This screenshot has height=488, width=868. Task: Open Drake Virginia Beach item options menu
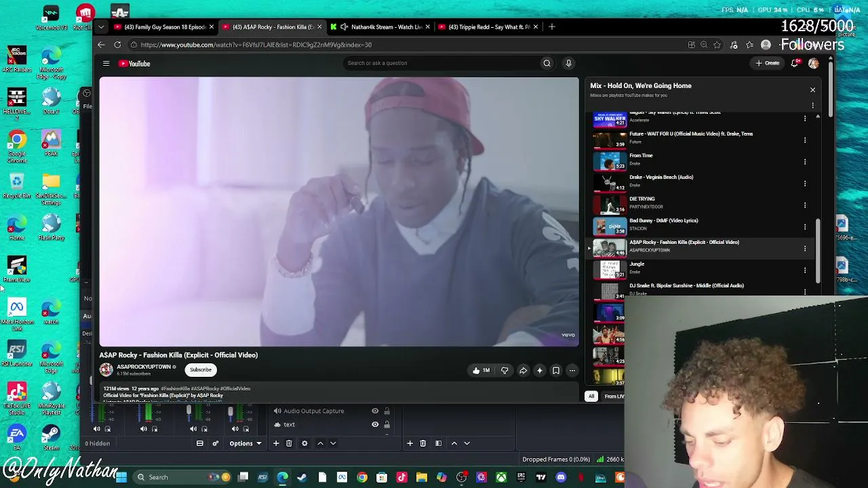[x=805, y=183]
